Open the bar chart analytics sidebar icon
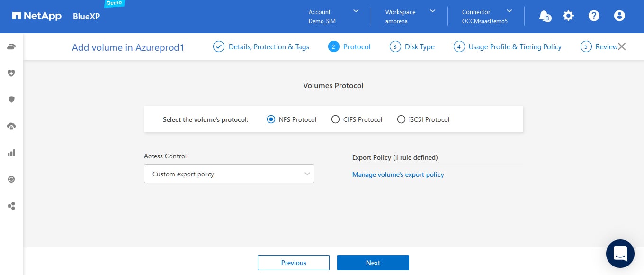This screenshot has width=644, height=275. 11,153
